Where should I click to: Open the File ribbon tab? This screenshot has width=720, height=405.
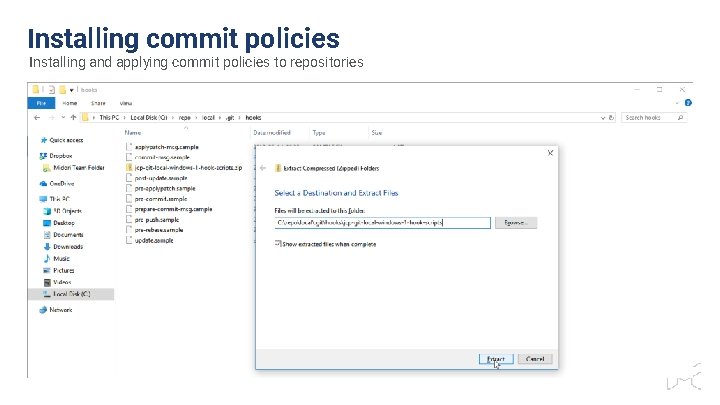click(41, 103)
